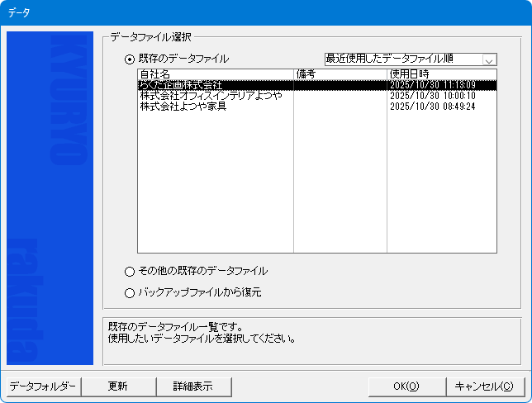532x403 pixels.
Task: Select the 既存のデータファイル radio button
Action: (x=129, y=59)
